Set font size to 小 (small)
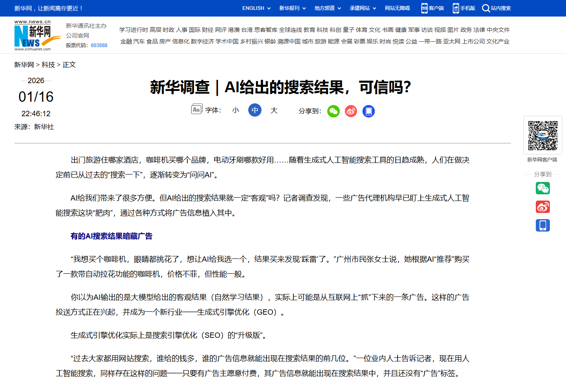This screenshot has height=392, width=566. [235, 110]
